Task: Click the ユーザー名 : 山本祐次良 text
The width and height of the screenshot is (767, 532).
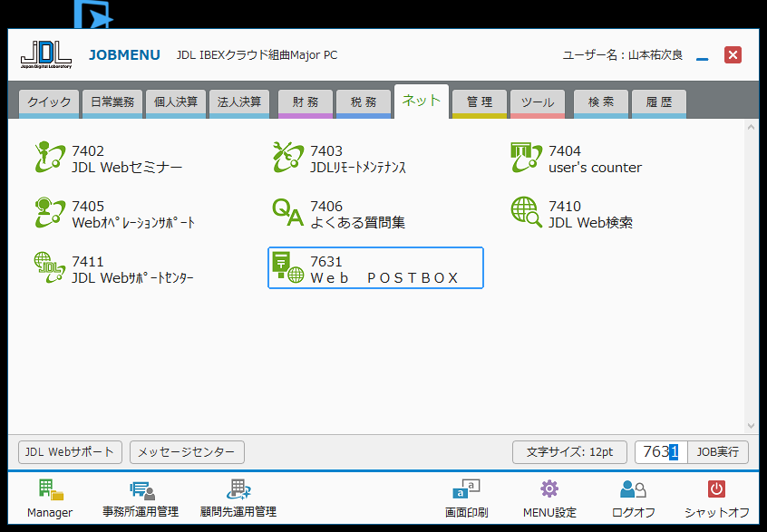Action: coord(622,54)
